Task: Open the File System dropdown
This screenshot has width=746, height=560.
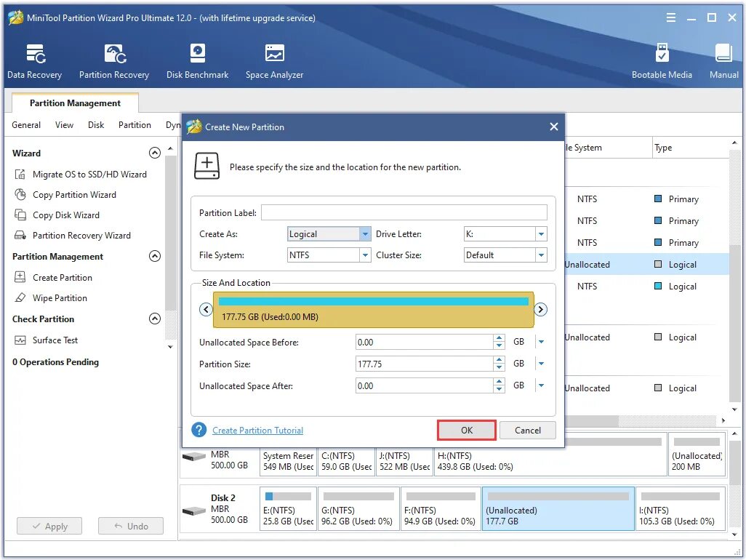Action: 365,255
